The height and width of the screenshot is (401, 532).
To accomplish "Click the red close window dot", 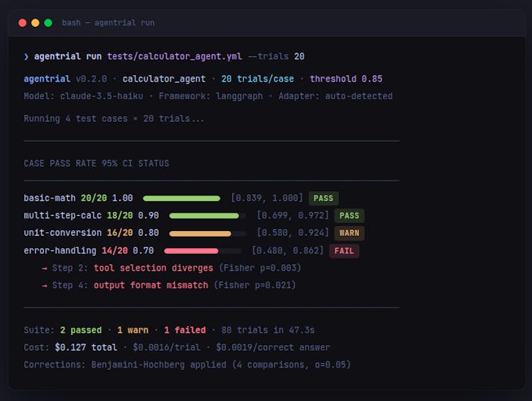I will tap(23, 23).
